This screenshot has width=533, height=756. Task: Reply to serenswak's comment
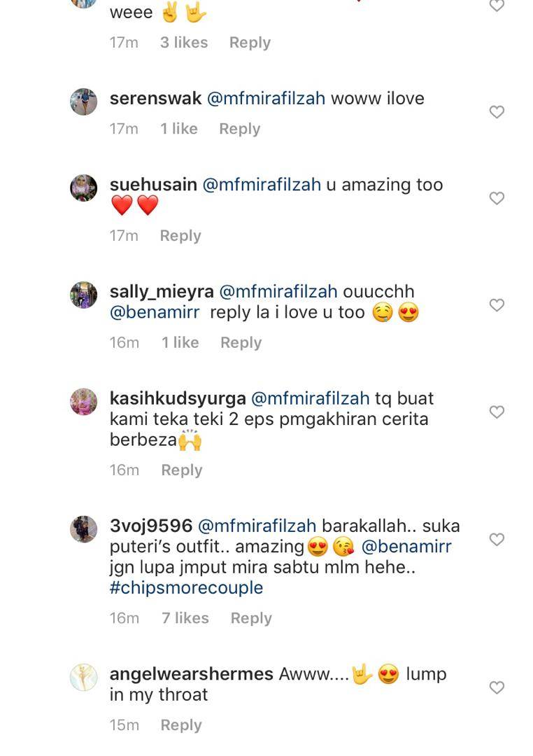[239, 129]
